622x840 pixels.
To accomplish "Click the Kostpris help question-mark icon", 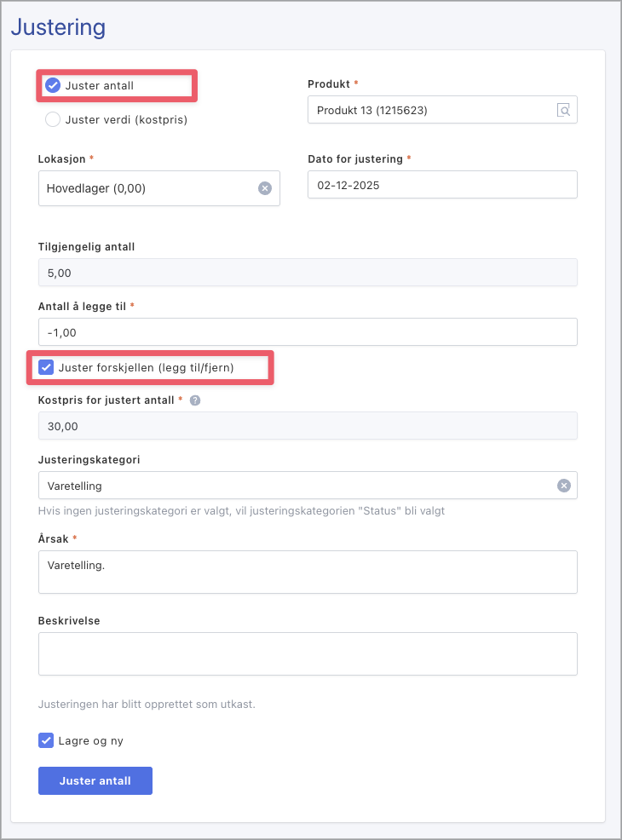I will [195, 400].
